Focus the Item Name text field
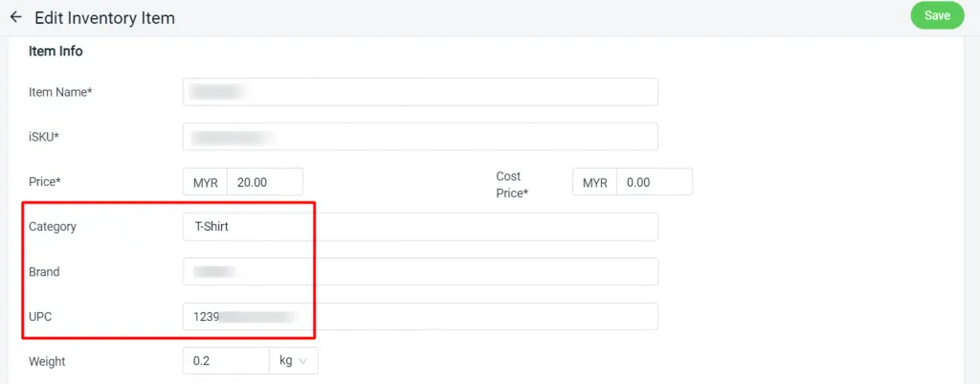 419,92
